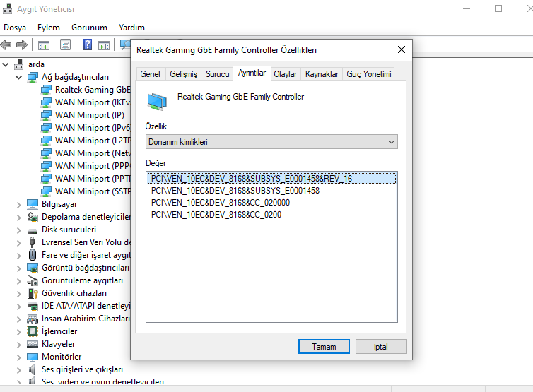
Task: Select the Klavyeler tree row
Action: (58, 344)
